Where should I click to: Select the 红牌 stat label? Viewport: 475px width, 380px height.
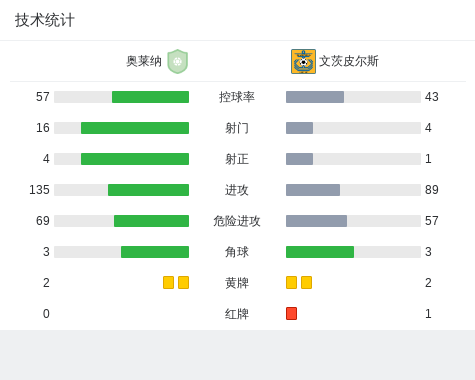click(x=237, y=314)
